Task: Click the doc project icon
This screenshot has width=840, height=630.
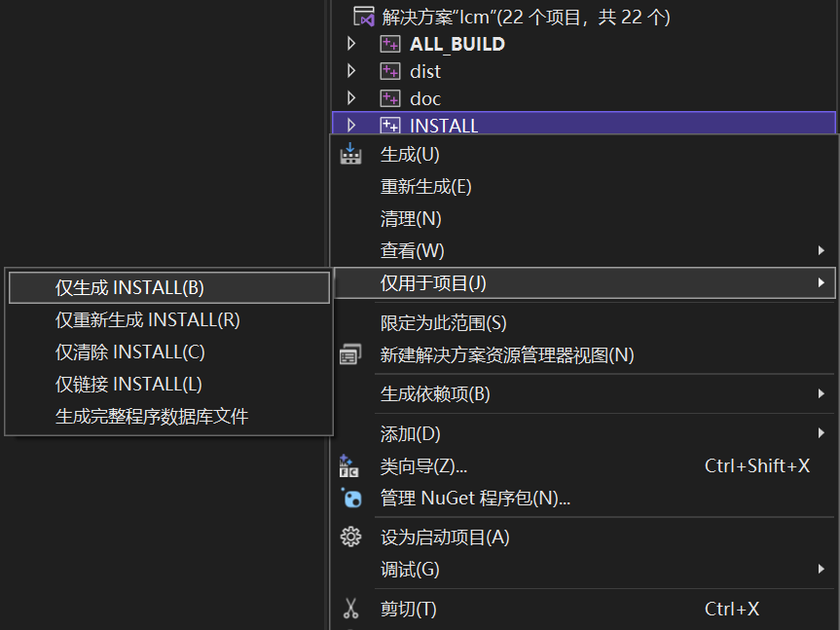Action: point(390,98)
